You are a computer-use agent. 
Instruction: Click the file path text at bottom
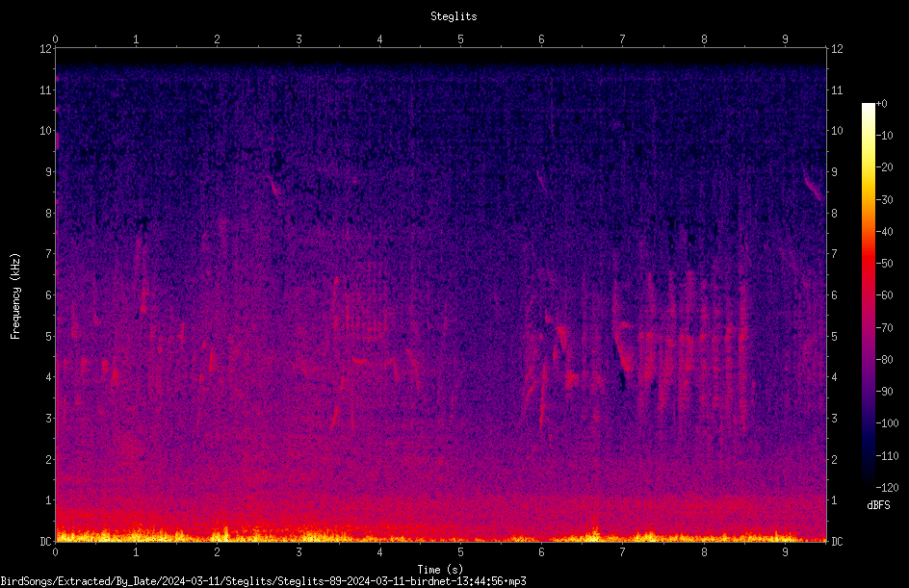pyautogui.click(x=263, y=581)
